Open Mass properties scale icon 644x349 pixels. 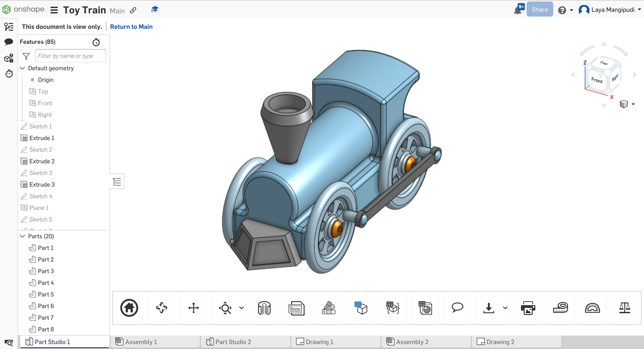(624, 308)
